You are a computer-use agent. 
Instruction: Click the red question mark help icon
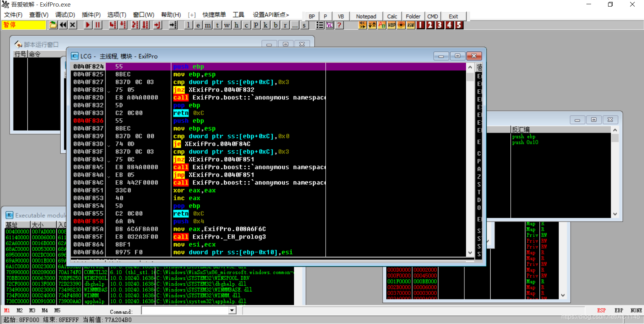point(339,25)
